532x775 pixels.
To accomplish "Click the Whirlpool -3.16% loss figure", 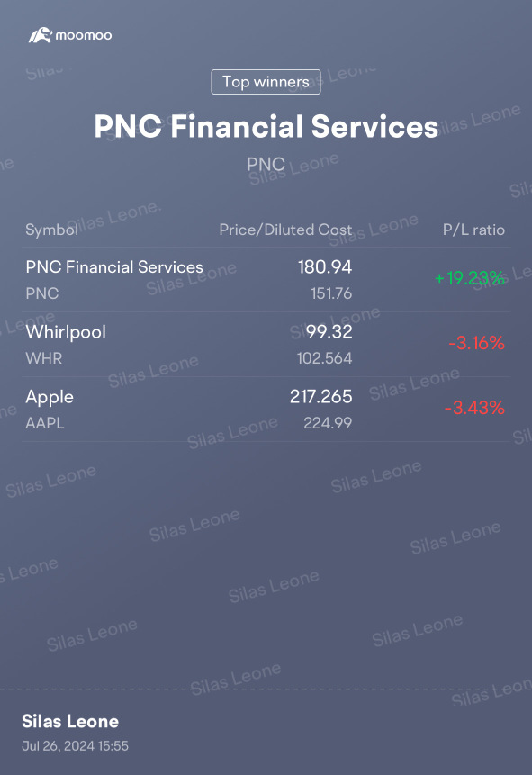I will (x=476, y=343).
